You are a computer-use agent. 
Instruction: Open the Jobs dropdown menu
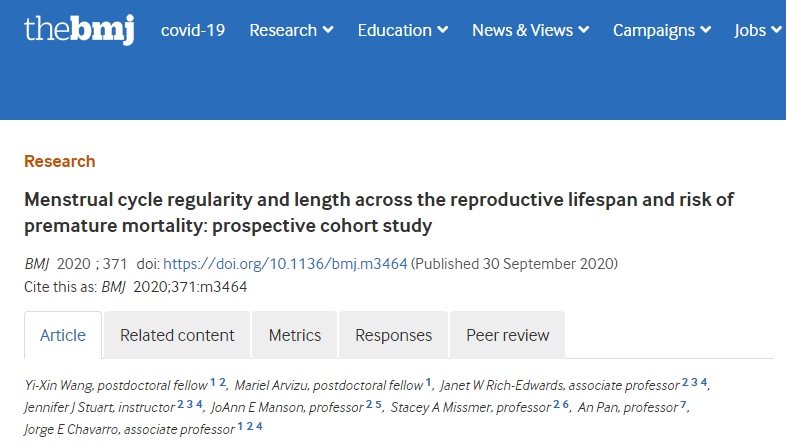click(757, 30)
